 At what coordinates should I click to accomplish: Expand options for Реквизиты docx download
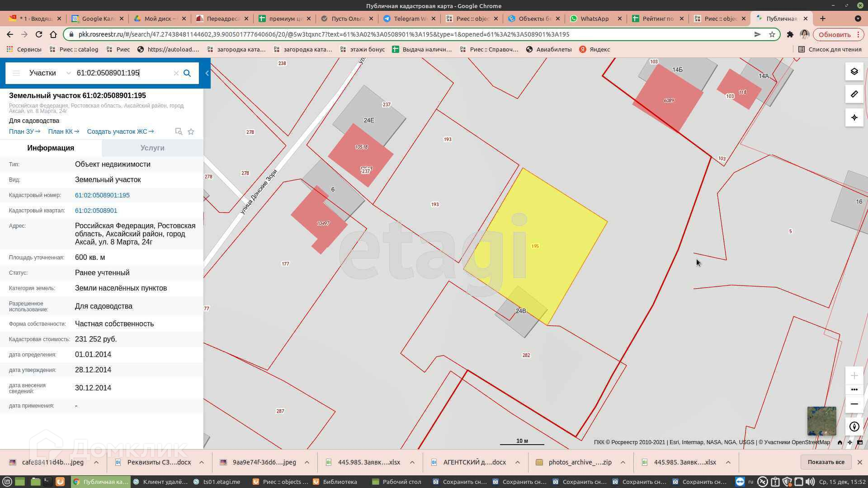(202, 462)
